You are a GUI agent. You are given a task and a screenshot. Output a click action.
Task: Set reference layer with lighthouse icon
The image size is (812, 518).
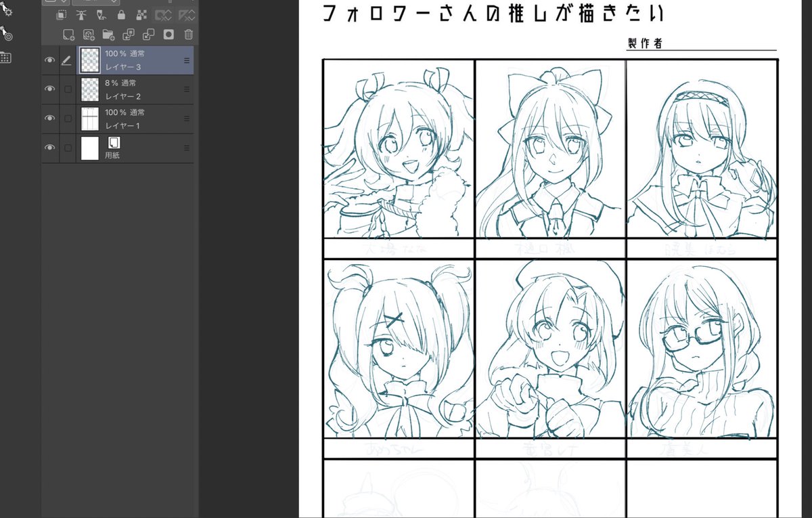[81, 15]
